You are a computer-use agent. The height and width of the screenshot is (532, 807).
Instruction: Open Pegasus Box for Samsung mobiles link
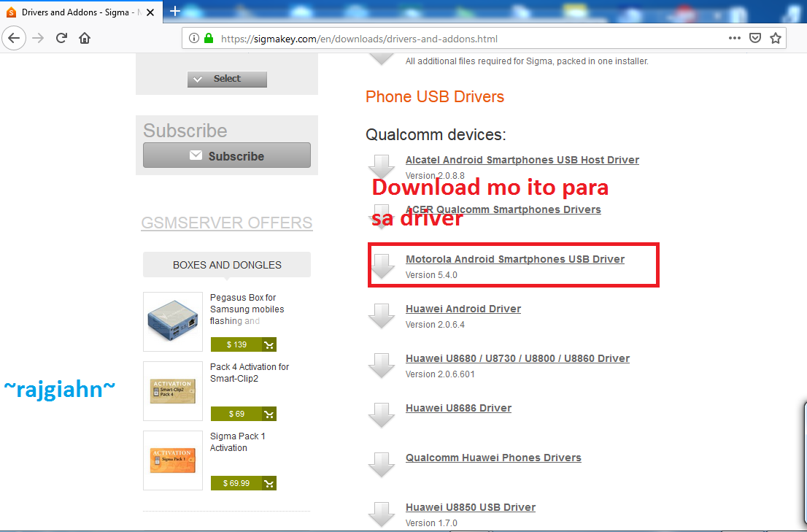tap(247, 309)
